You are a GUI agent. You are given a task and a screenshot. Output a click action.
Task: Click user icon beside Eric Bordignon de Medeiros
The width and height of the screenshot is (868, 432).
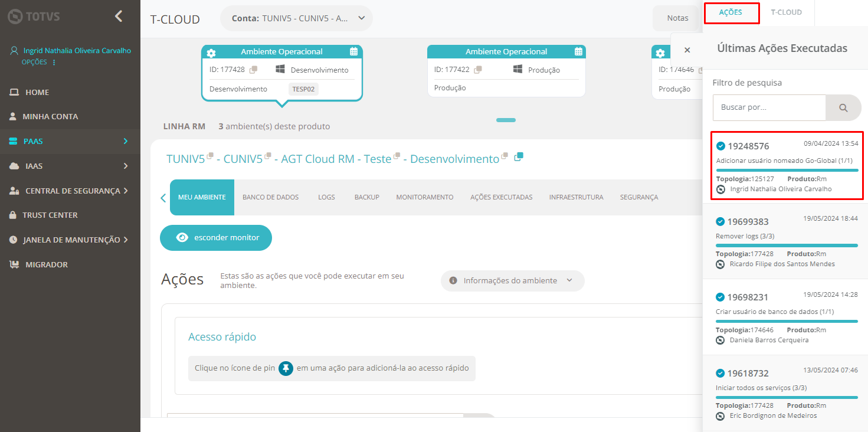point(720,415)
